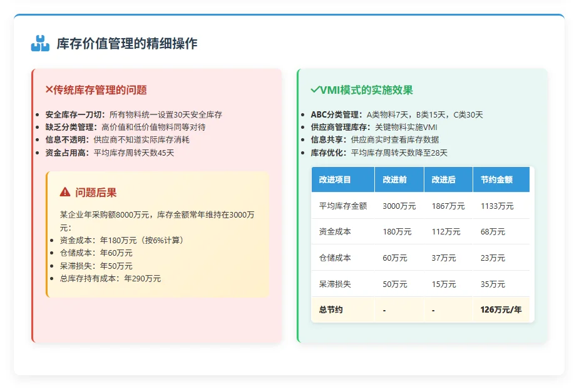Select the bullet icon before 安全库存一刀切

pyautogui.click(x=39, y=114)
